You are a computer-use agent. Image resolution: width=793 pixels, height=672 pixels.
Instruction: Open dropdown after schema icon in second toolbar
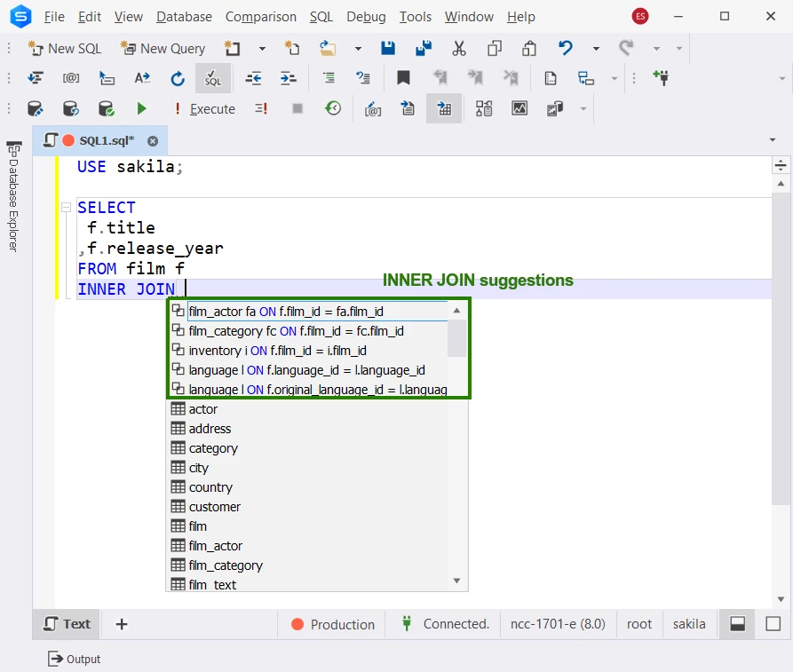coord(614,78)
